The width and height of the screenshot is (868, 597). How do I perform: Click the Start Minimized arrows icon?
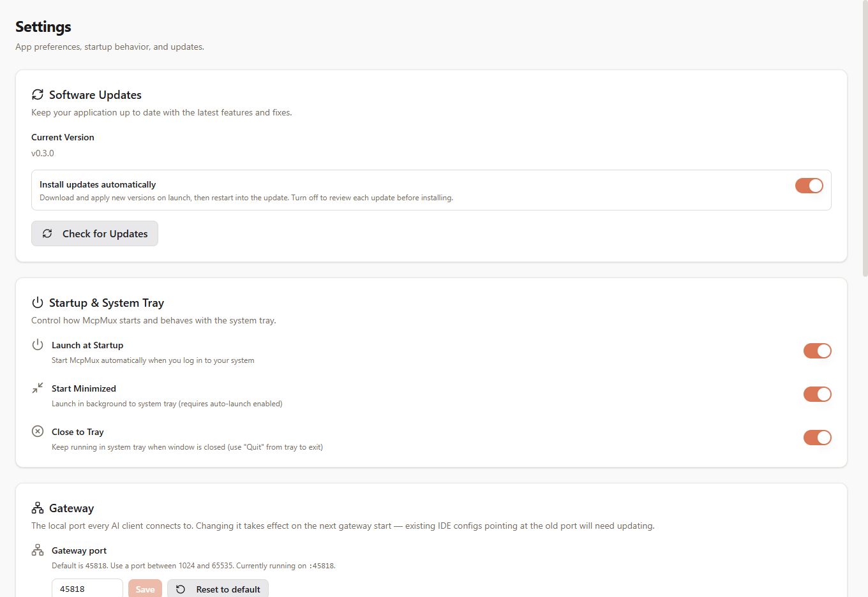click(x=38, y=388)
